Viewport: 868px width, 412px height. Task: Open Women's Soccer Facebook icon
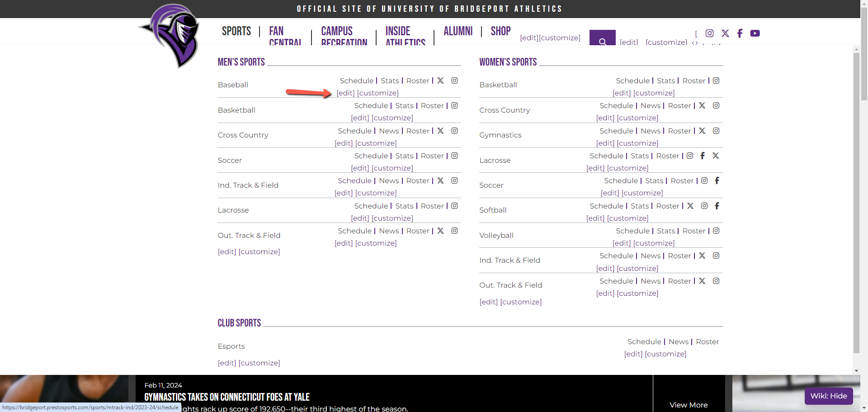coord(717,180)
